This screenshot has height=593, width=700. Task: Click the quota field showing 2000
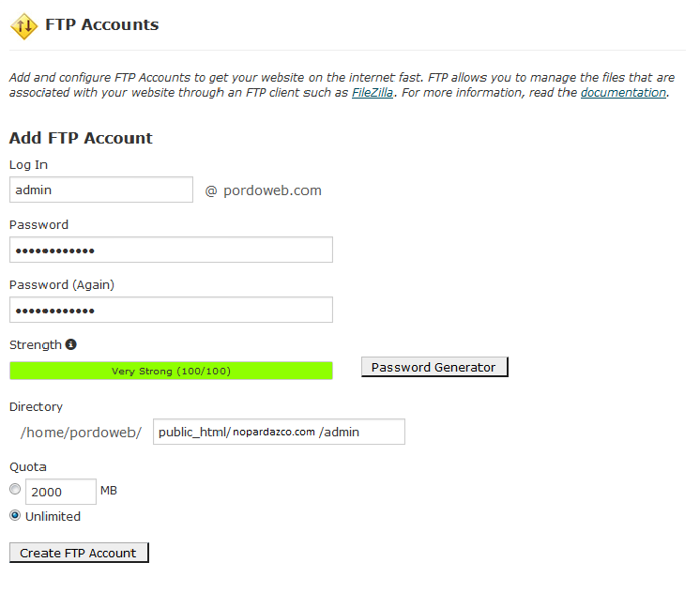point(60,491)
